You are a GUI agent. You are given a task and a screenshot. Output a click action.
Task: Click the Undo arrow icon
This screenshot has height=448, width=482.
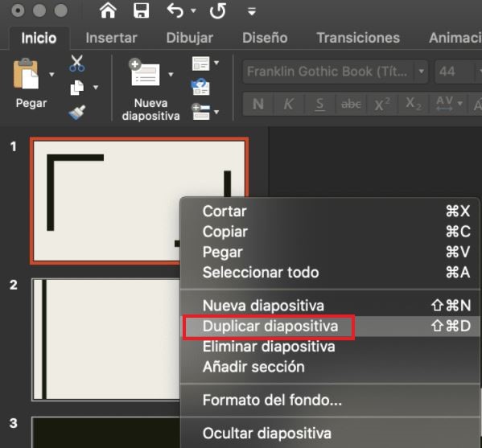[175, 10]
